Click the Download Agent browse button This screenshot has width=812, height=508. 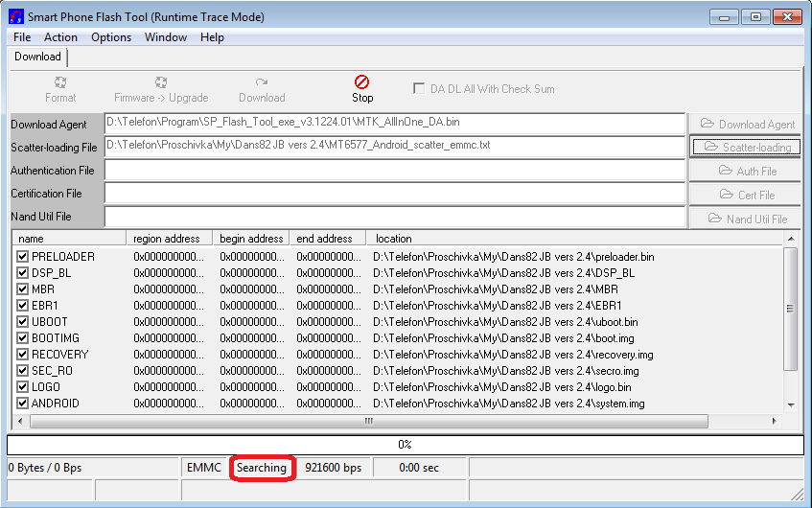coord(745,125)
